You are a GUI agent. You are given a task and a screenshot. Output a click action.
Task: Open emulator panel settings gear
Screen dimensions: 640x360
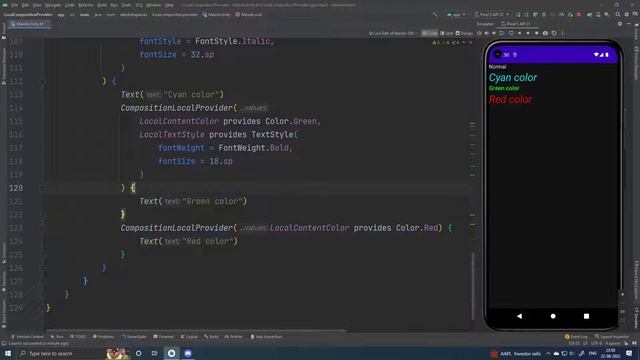(x=620, y=24)
